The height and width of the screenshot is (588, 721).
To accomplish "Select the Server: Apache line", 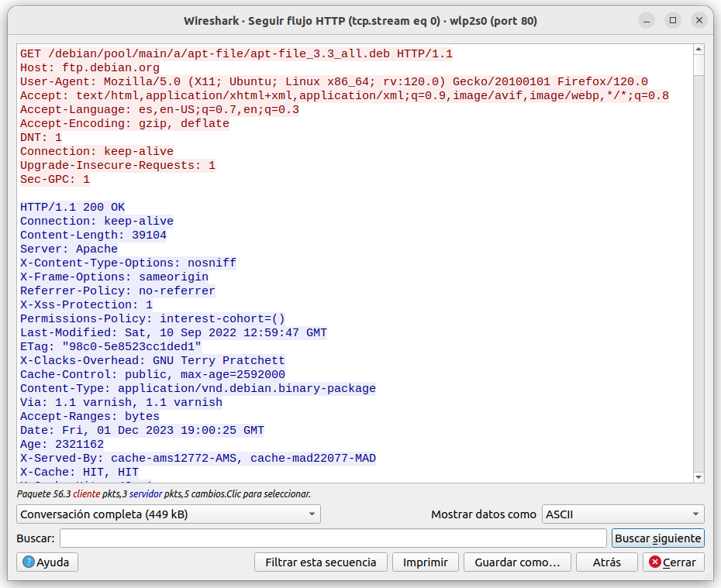I will 69,249.
